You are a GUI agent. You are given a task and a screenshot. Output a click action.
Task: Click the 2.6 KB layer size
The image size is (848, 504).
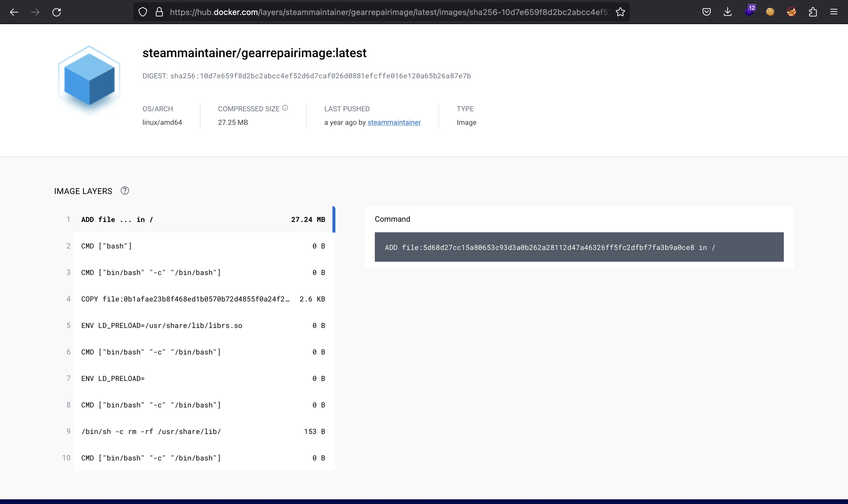(x=312, y=299)
